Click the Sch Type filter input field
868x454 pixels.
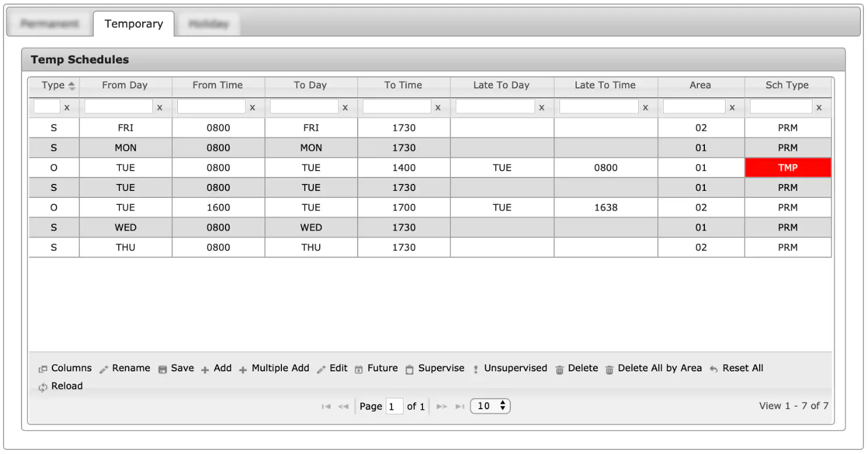click(781, 107)
